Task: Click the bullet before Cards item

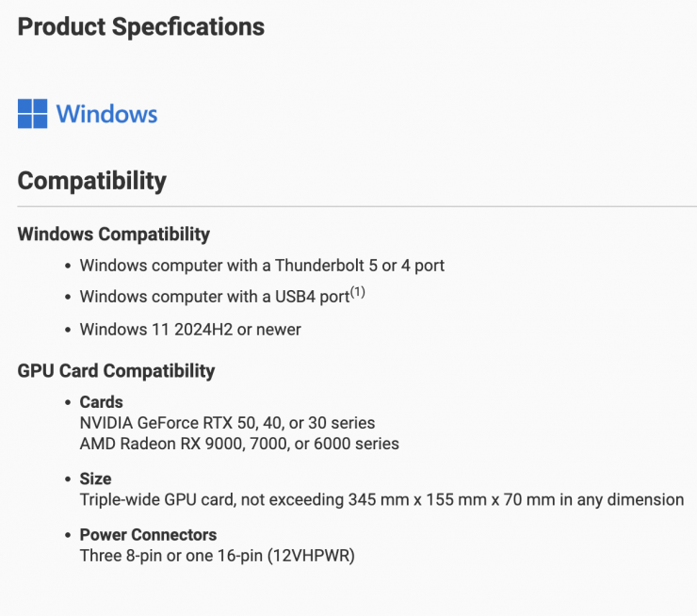Action: [68, 403]
